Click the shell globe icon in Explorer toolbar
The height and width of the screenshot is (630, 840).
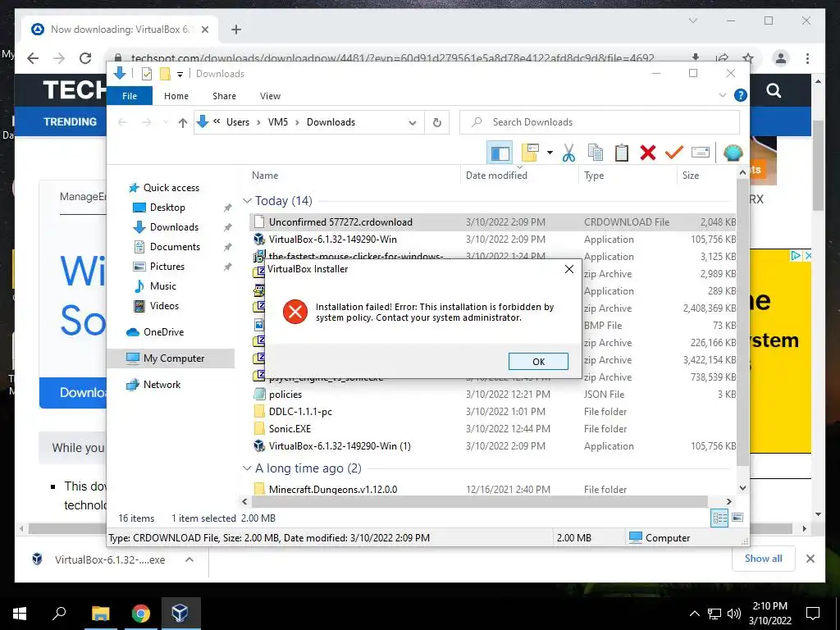click(733, 153)
